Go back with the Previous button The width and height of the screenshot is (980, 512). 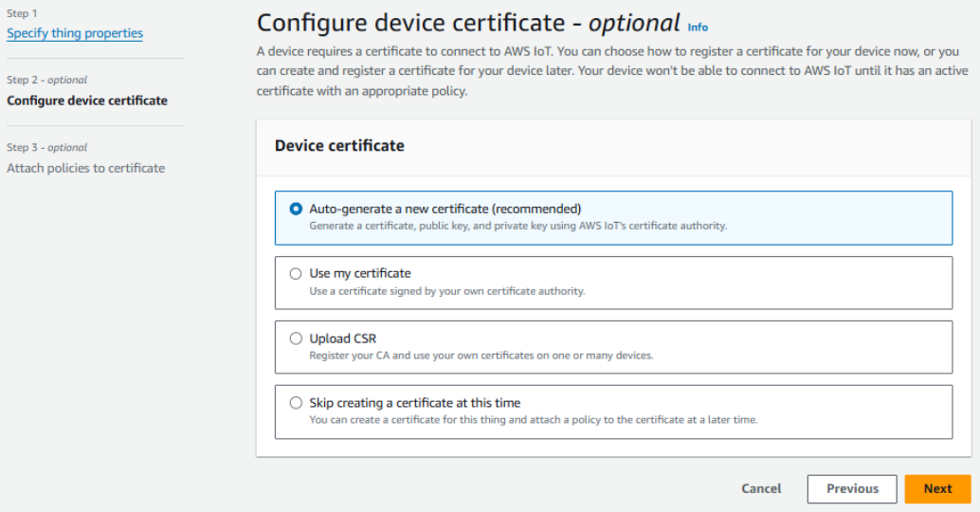(851, 488)
